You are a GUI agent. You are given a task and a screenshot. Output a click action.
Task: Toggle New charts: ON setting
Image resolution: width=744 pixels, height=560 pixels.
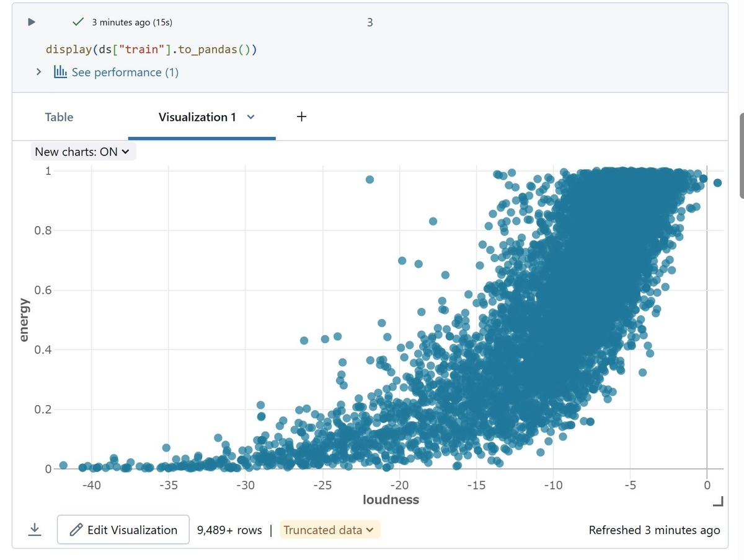click(82, 152)
